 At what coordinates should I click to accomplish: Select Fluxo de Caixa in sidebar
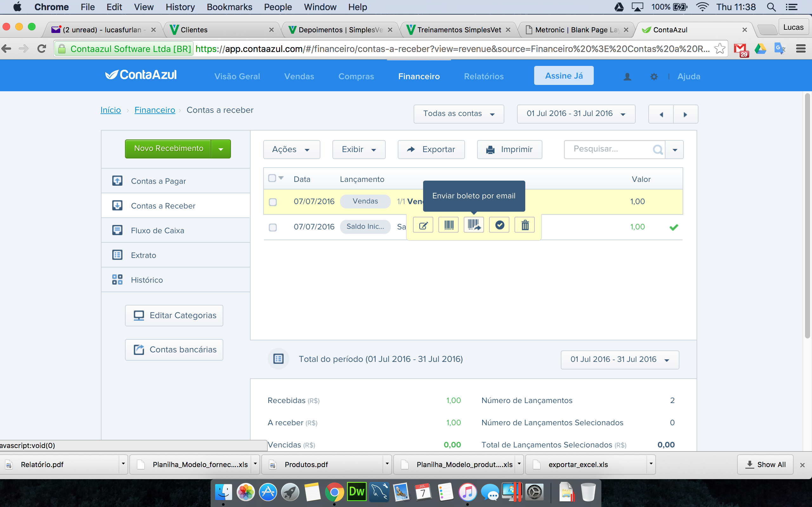(x=175, y=230)
